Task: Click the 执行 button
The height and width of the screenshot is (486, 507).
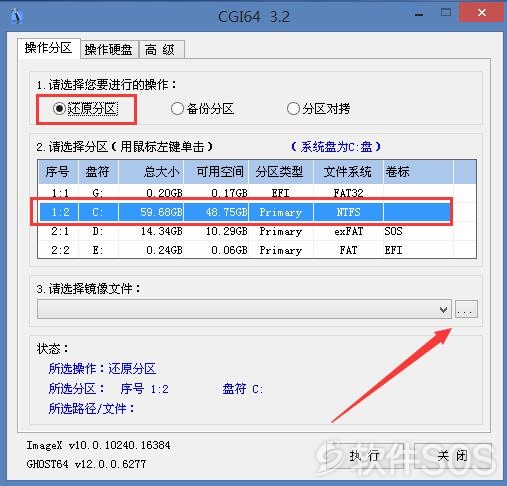Action: click(364, 456)
